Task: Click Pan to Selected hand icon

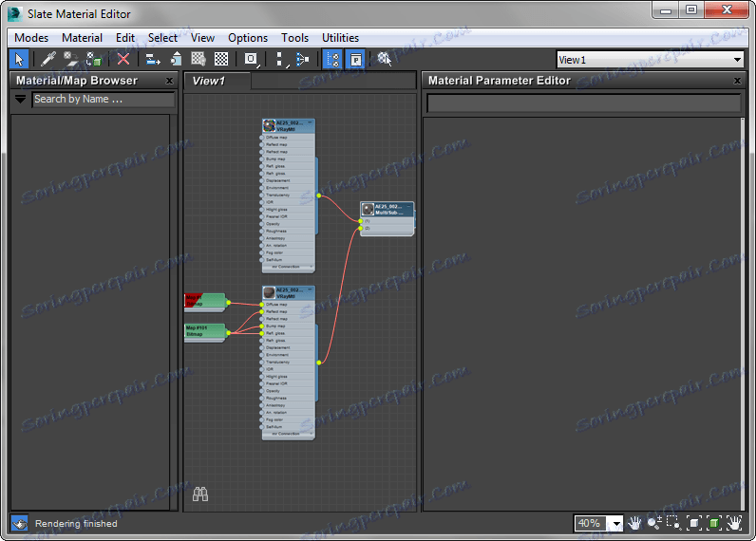Action: click(734, 523)
